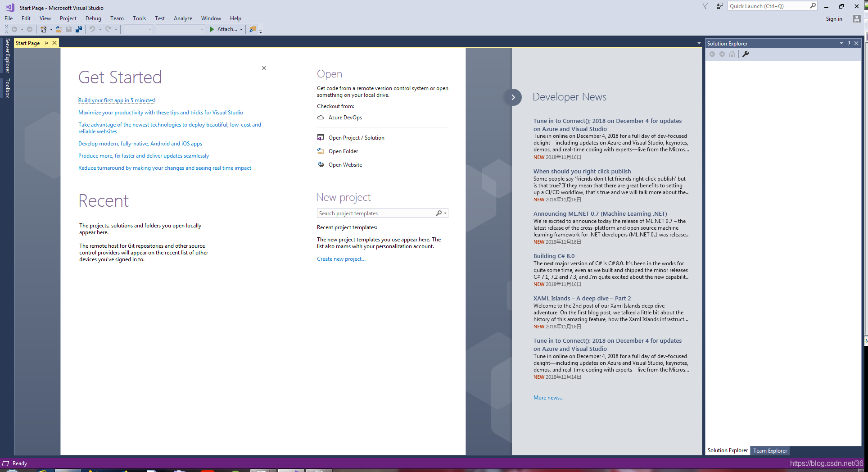Open the Announcing ML.NET 0.7 news article

pyautogui.click(x=600, y=213)
